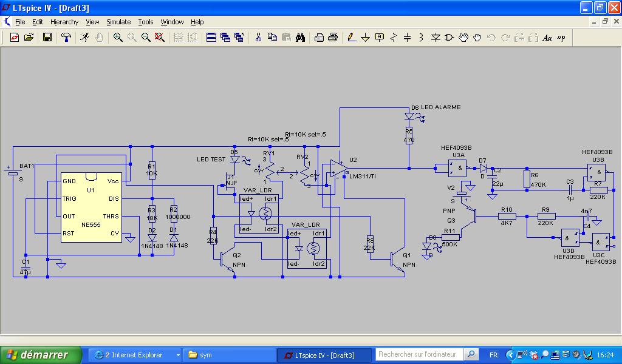Click the Redo toolbar icon

[505, 38]
